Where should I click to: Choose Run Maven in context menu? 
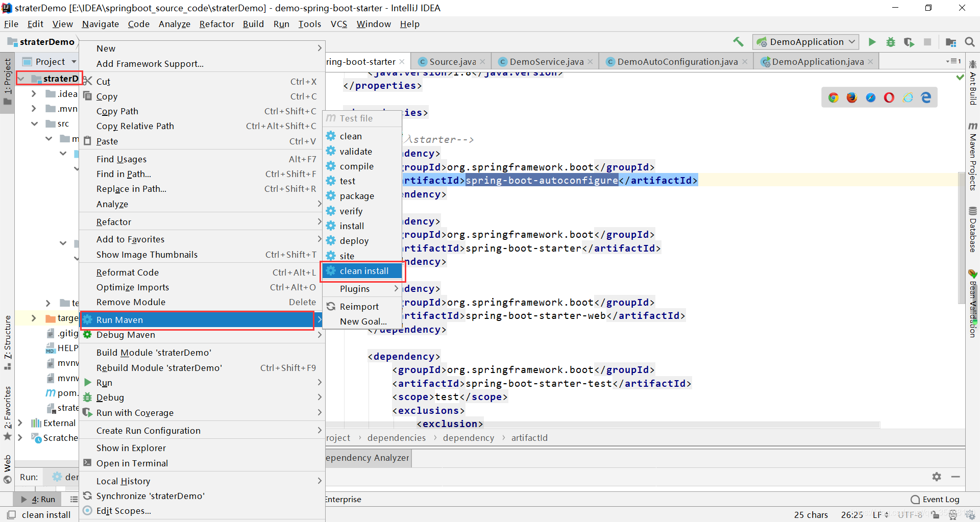[202, 320]
